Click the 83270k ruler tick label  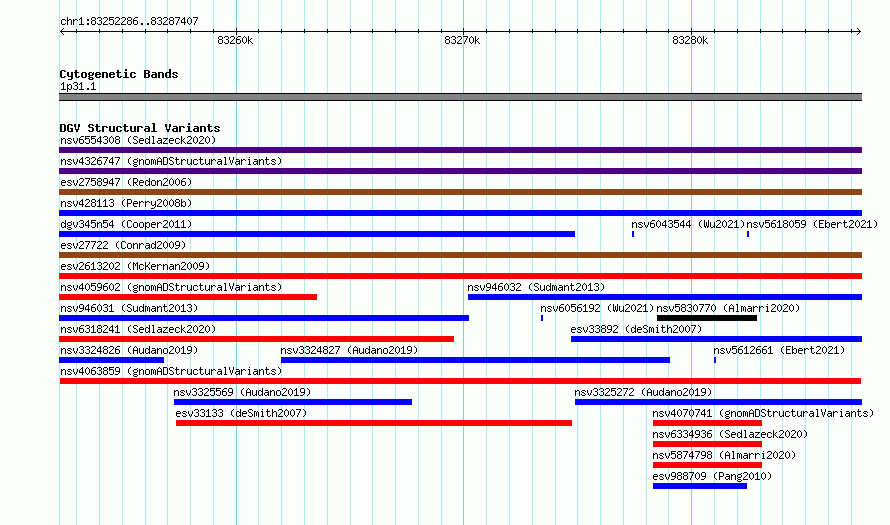(462, 40)
